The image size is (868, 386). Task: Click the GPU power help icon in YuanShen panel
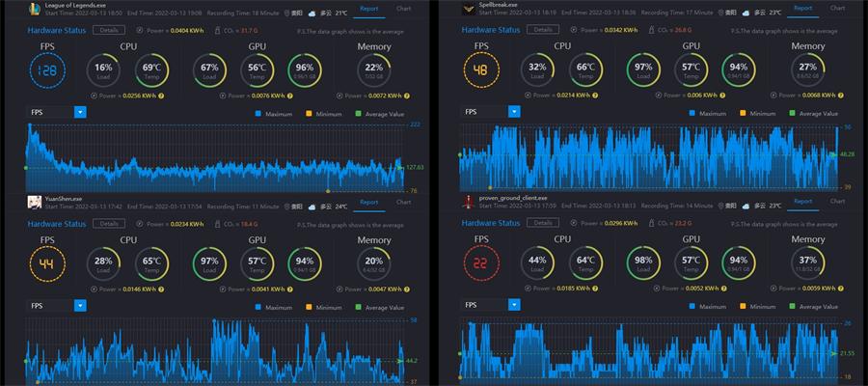289,289
